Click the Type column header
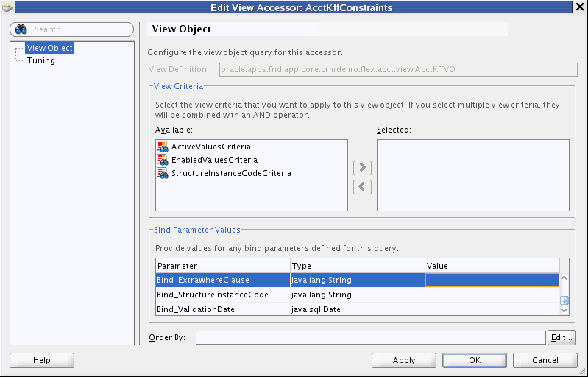 (358, 266)
